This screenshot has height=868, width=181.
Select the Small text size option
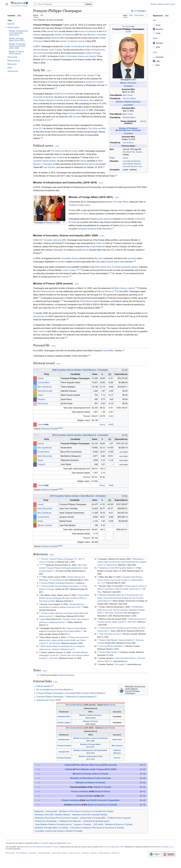click(154, 25)
